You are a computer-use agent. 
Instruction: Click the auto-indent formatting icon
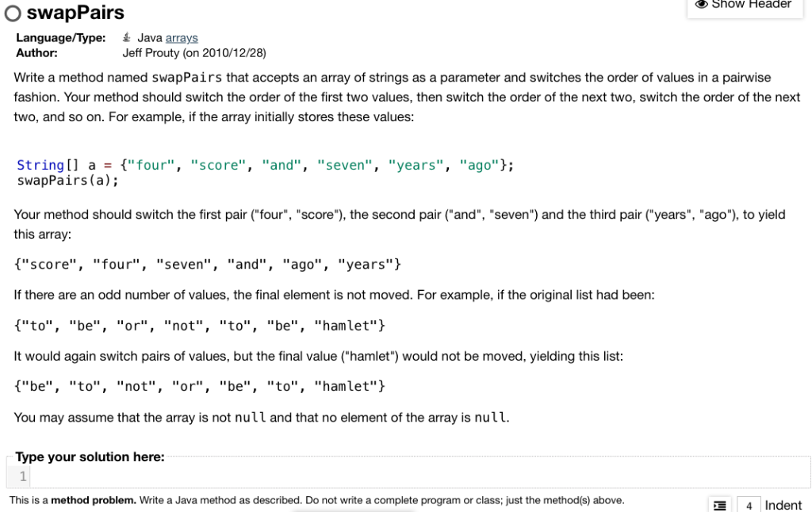tap(720, 505)
